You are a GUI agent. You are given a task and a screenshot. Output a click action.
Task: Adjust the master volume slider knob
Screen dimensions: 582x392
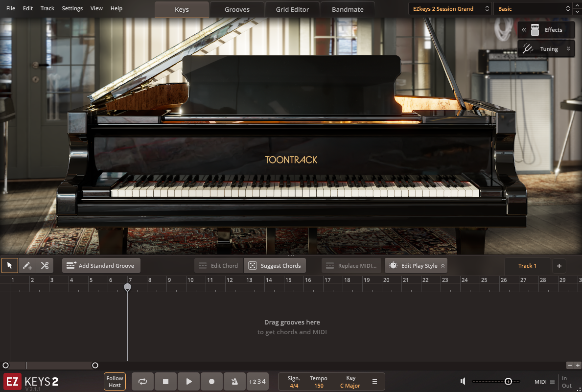pos(508,381)
